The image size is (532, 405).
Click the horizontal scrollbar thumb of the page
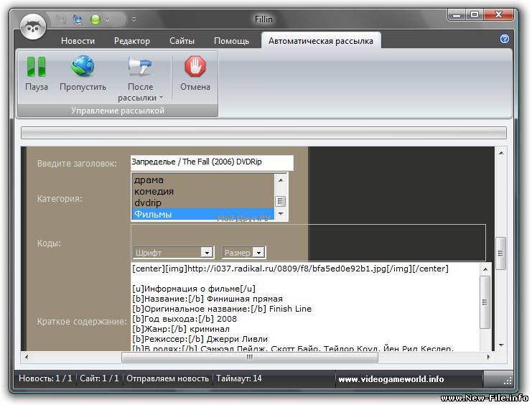[x=250, y=356]
